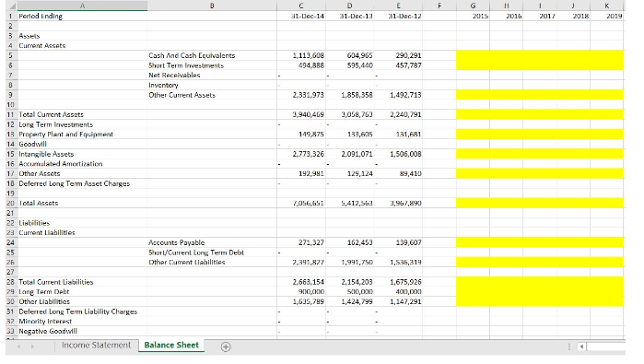The height and width of the screenshot is (364, 644).
Task: Click value 149,875
Action: point(310,135)
